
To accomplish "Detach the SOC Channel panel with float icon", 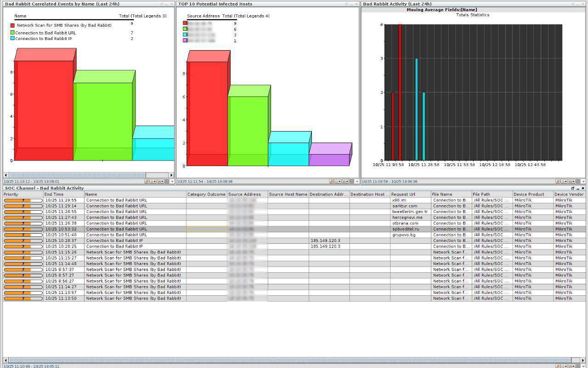I will [573, 188].
